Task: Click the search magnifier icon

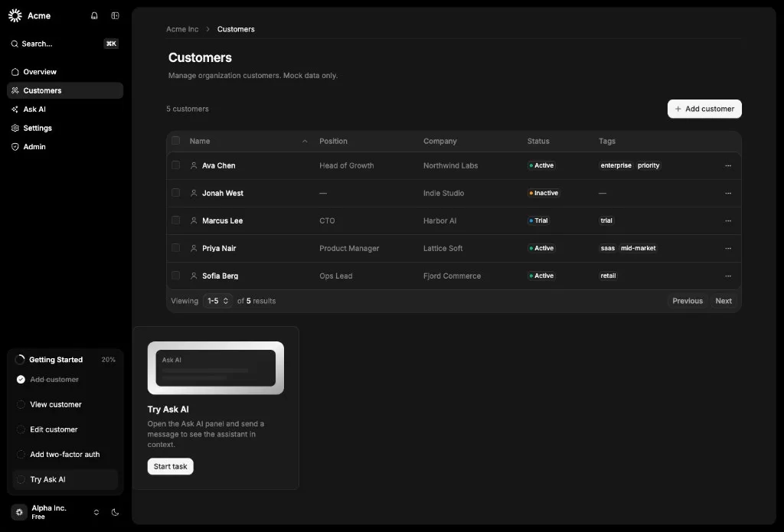Action: click(15, 44)
